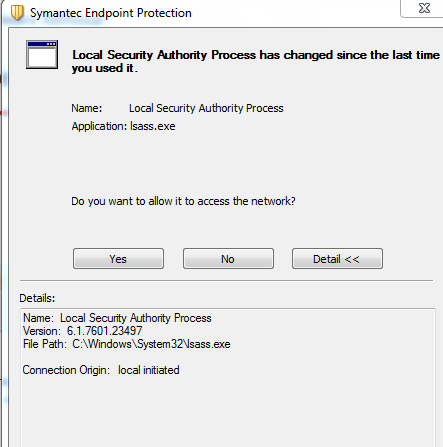The width and height of the screenshot is (443, 447).
Task: Allow network access with the Yes button
Action: [x=118, y=259]
